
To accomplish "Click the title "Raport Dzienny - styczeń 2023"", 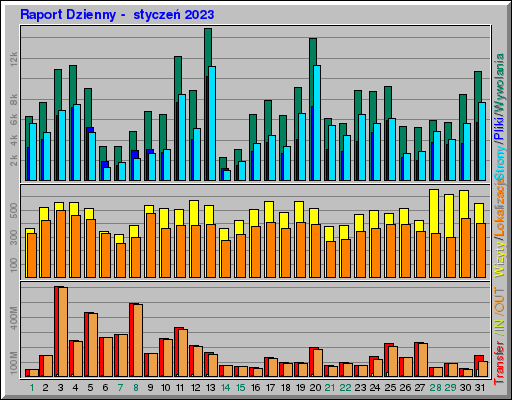I will pyautogui.click(x=117, y=15).
